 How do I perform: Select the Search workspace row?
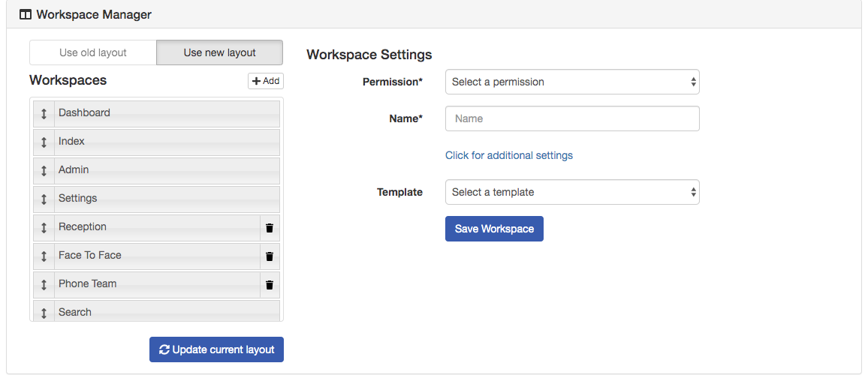click(x=157, y=310)
